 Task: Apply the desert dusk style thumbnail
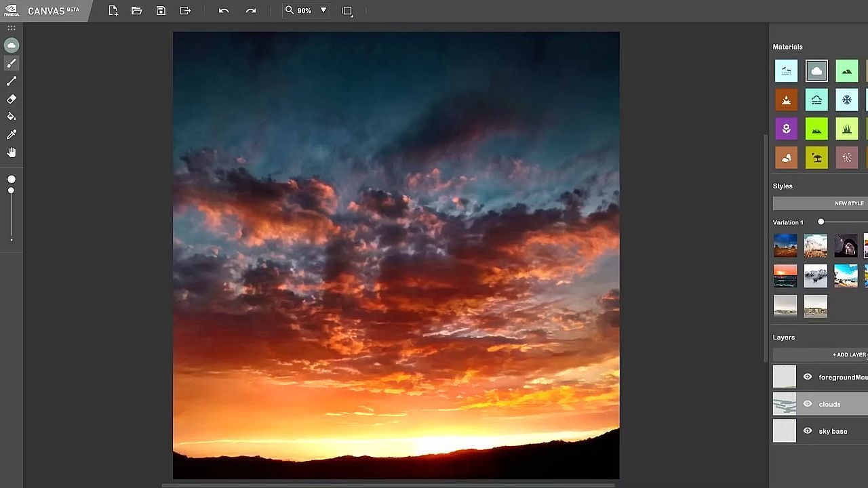point(785,246)
